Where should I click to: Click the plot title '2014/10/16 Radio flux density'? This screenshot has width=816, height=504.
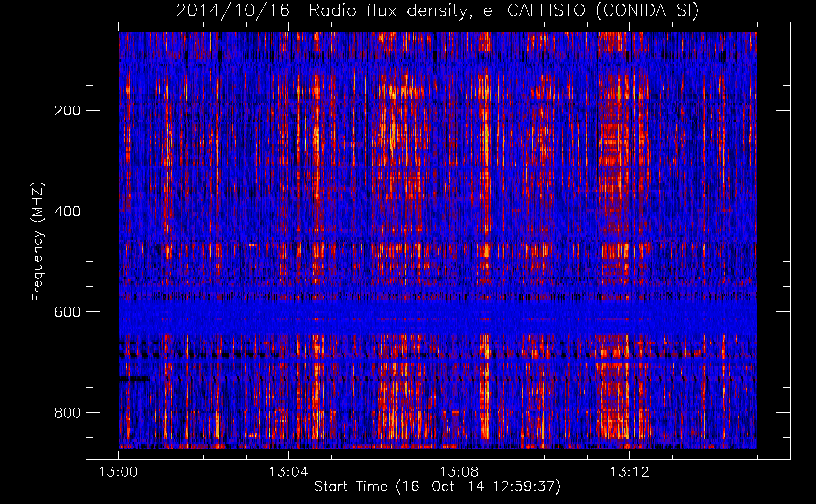tap(323, 11)
